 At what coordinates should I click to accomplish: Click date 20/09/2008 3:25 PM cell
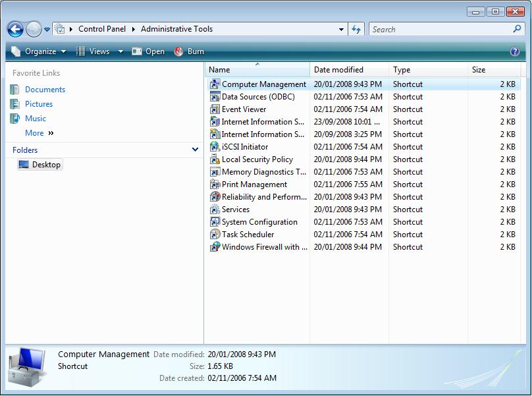pyautogui.click(x=348, y=134)
